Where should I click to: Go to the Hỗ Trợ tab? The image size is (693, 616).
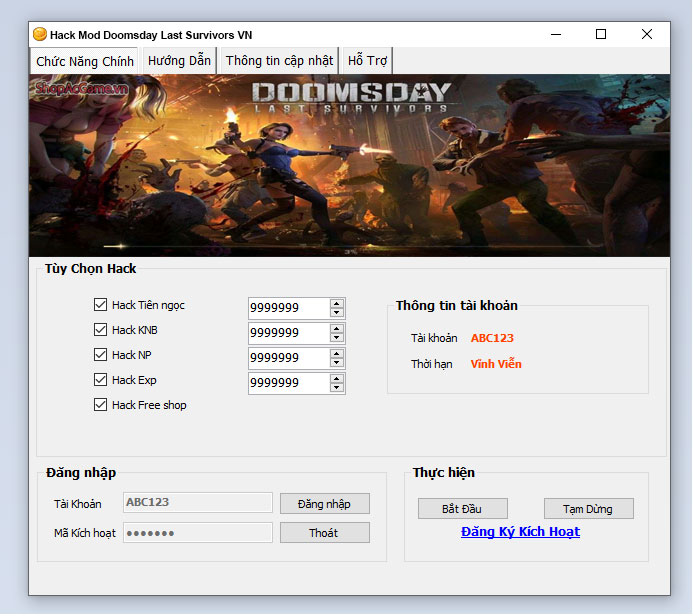(x=367, y=60)
